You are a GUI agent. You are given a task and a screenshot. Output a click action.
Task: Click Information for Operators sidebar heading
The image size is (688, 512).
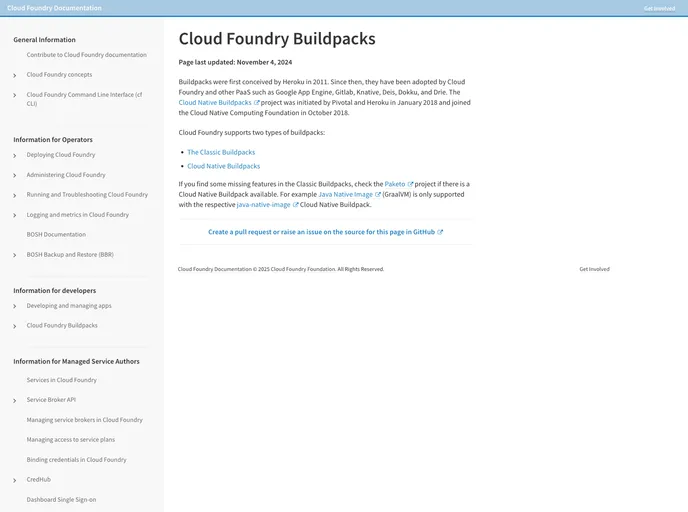pos(53,140)
